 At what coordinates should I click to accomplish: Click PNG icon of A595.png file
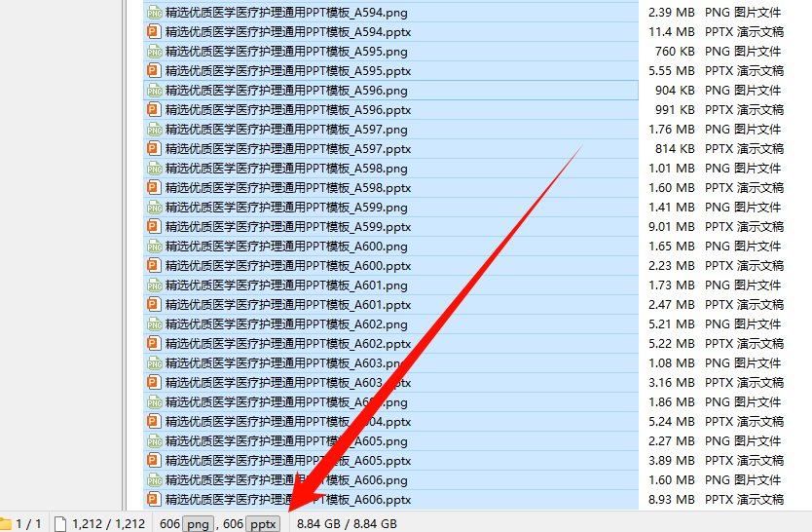pos(155,52)
